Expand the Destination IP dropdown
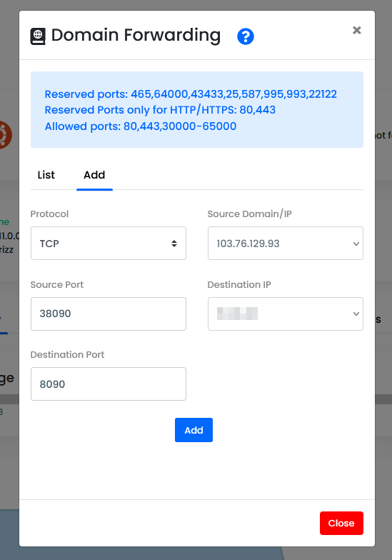 pos(286,314)
